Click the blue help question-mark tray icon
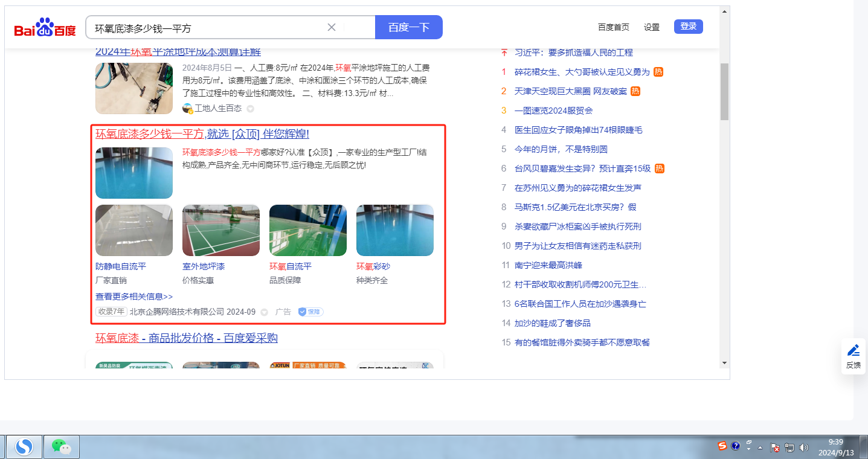This screenshot has height=459, width=868. (x=735, y=446)
